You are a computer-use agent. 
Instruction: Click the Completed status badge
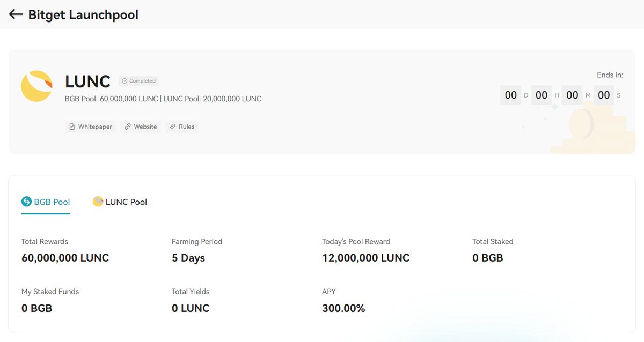click(138, 81)
